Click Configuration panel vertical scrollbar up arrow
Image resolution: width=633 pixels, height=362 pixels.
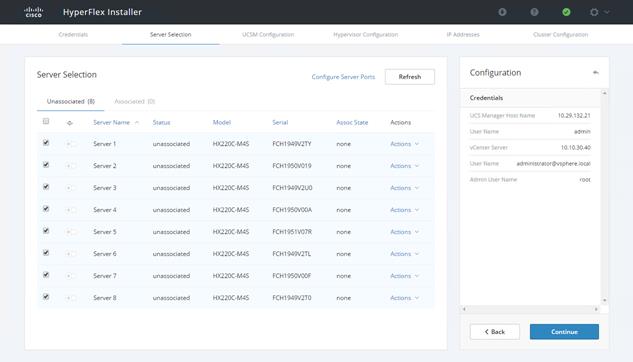pos(604,93)
